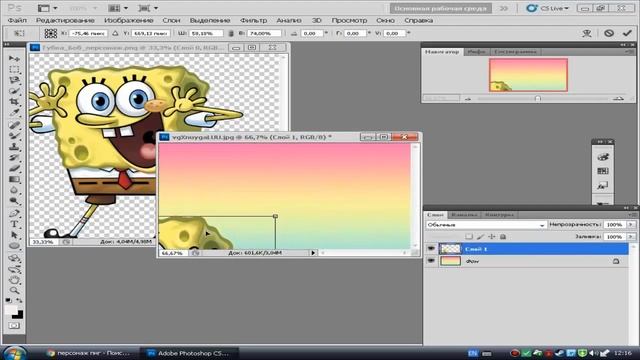Select the Quick Selection tool
640x360 pixels.
pos(14,91)
